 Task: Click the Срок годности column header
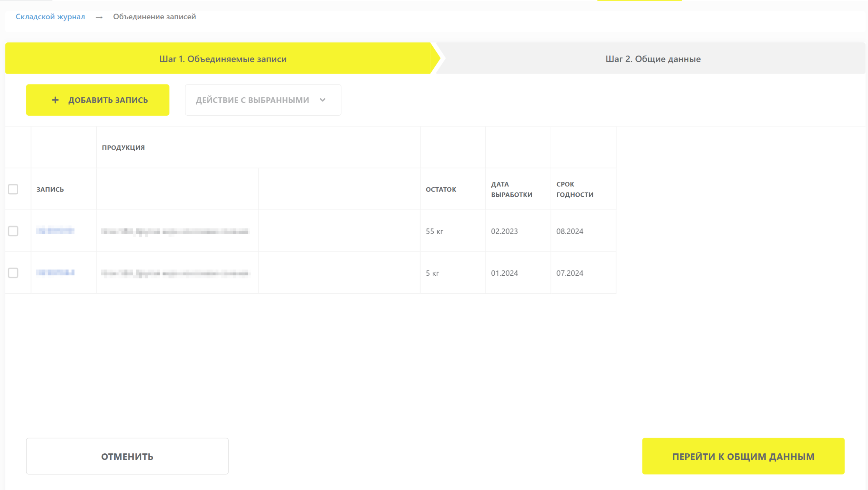(x=575, y=189)
